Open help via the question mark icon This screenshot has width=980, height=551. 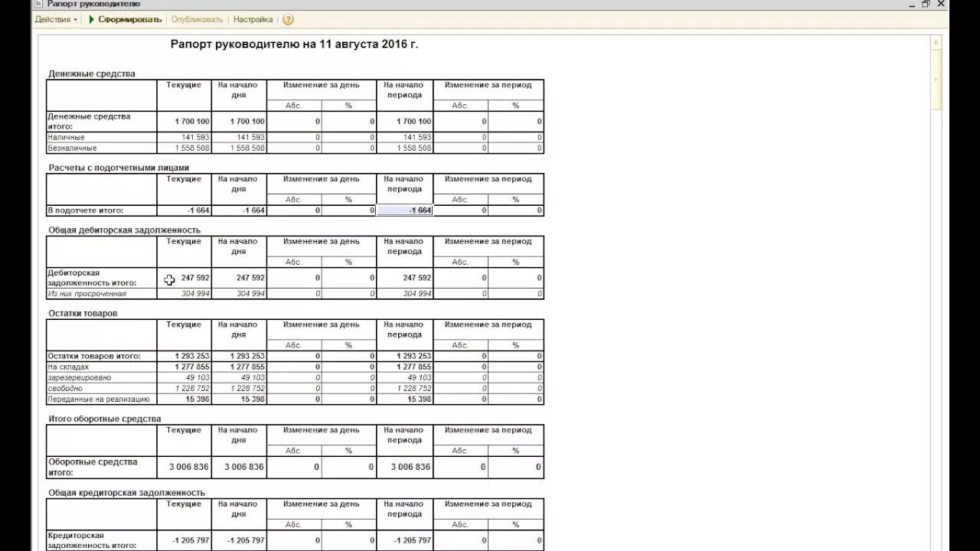click(x=288, y=20)
